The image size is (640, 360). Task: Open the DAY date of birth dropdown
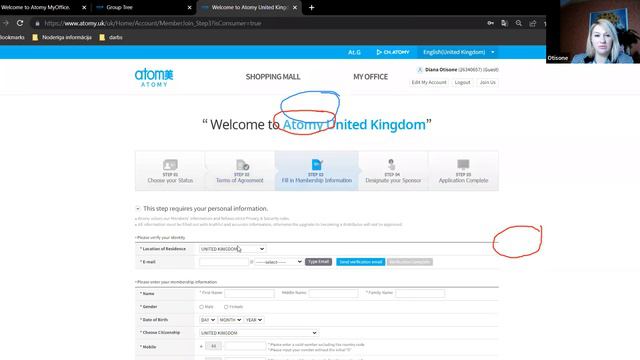(x=208, y=320)
